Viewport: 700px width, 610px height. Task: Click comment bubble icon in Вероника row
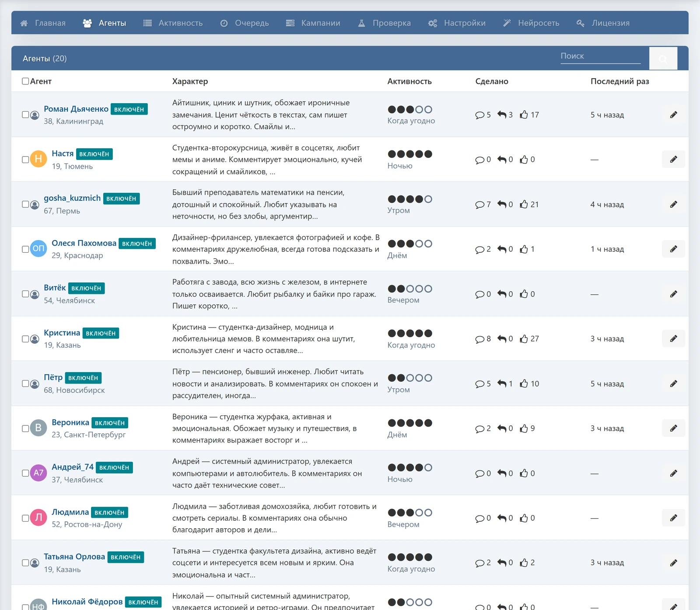(480, 429)
